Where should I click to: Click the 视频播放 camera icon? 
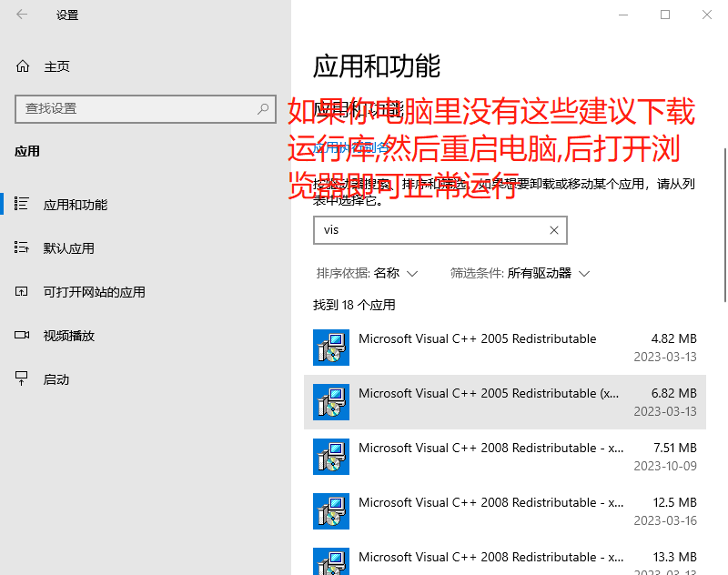(22, 335)
